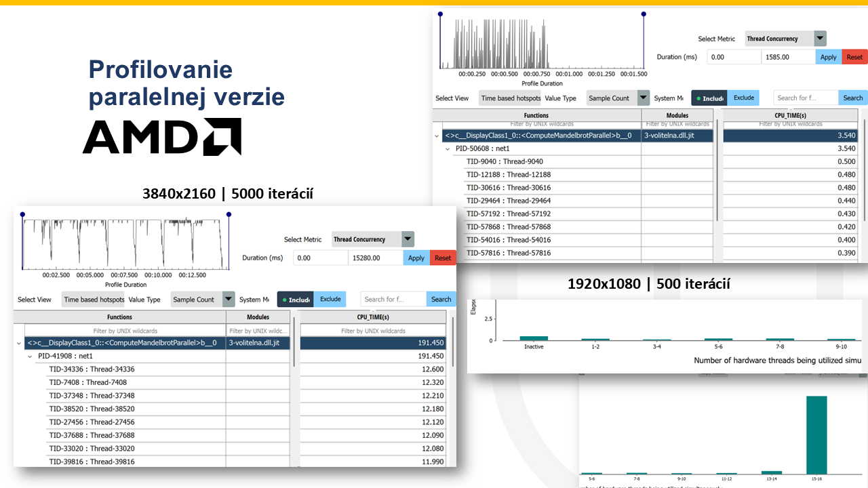Viewport: 868px width, 488px height.
Task: Click the Search button in the 1920x1080 window
Action: pos(853,98)
